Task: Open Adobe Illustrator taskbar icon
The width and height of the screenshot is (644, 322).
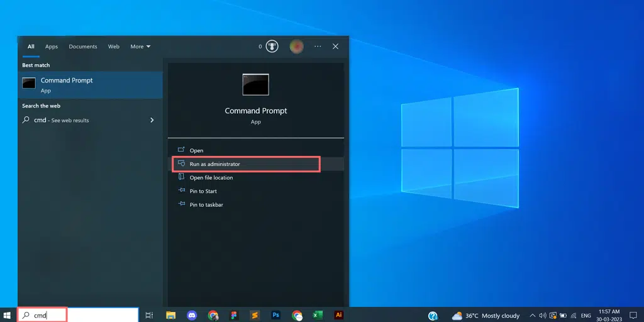Action: pos(339,315)
